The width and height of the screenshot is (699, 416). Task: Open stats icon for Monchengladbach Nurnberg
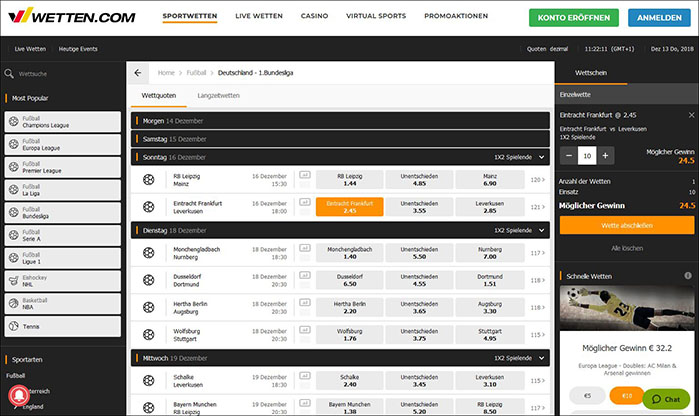tap(305, 248)
